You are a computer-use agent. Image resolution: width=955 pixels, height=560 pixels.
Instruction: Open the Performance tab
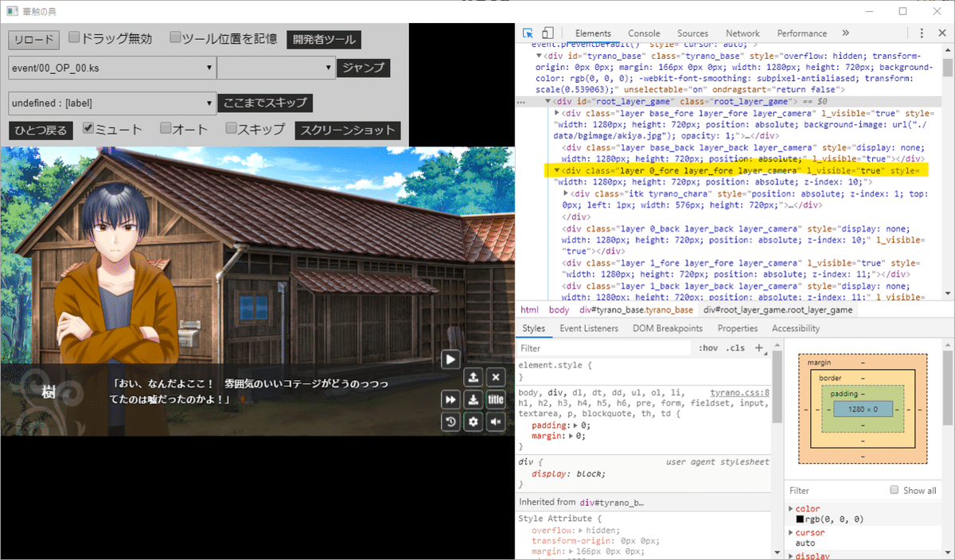(x=802, y=33)
